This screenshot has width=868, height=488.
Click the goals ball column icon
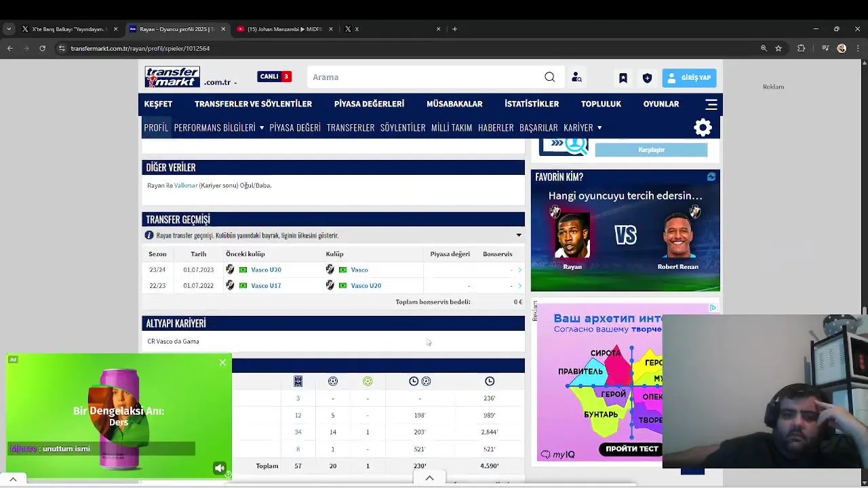coord(333,382)
